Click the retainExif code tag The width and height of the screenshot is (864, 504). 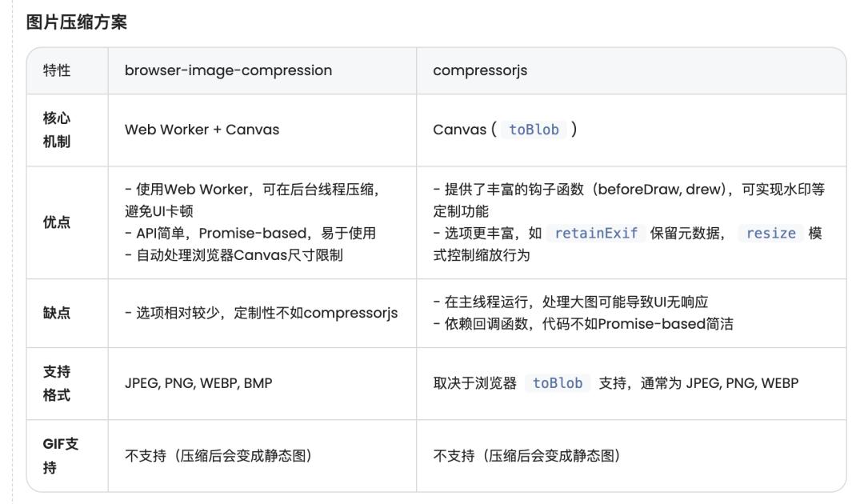click(x=596, y=233)
